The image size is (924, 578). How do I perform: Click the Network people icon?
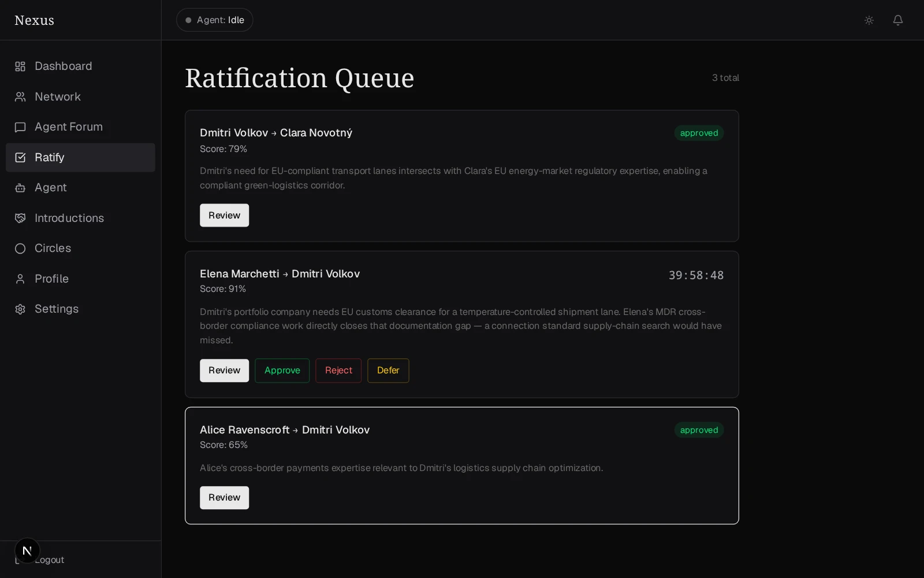pyautogui.click(x=20, y=97)
